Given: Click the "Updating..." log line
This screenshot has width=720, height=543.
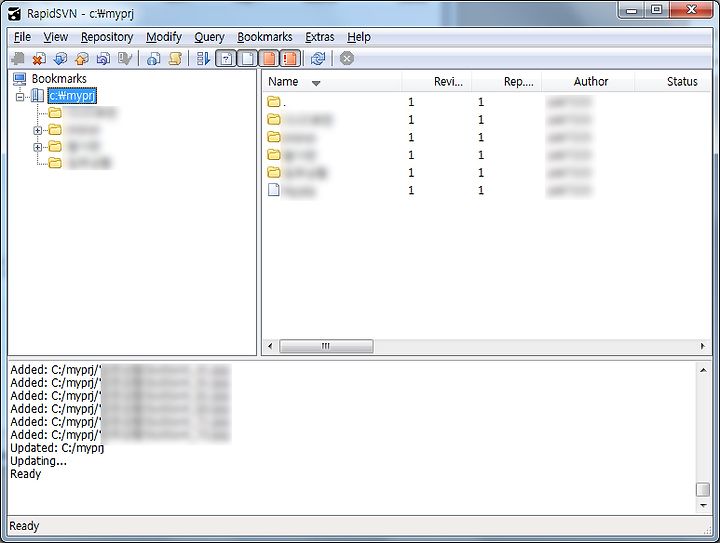Looking at the screenshot, I should (x=38, y=461).
